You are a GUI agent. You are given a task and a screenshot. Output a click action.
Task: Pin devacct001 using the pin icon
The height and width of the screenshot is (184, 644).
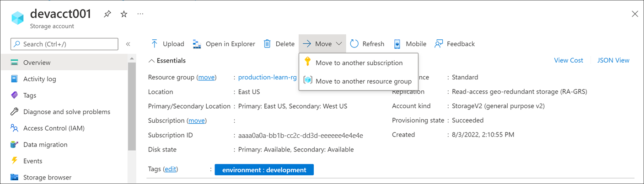point(107,14)
